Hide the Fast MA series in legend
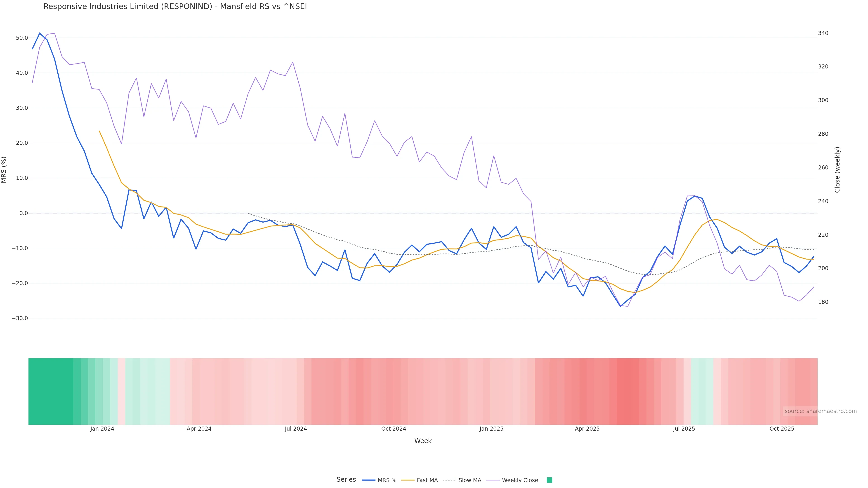 [x=427, y=480]
